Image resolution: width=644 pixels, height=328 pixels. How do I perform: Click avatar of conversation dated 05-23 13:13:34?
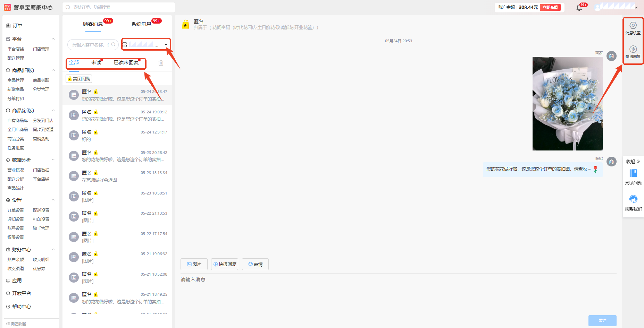point(74,176)
